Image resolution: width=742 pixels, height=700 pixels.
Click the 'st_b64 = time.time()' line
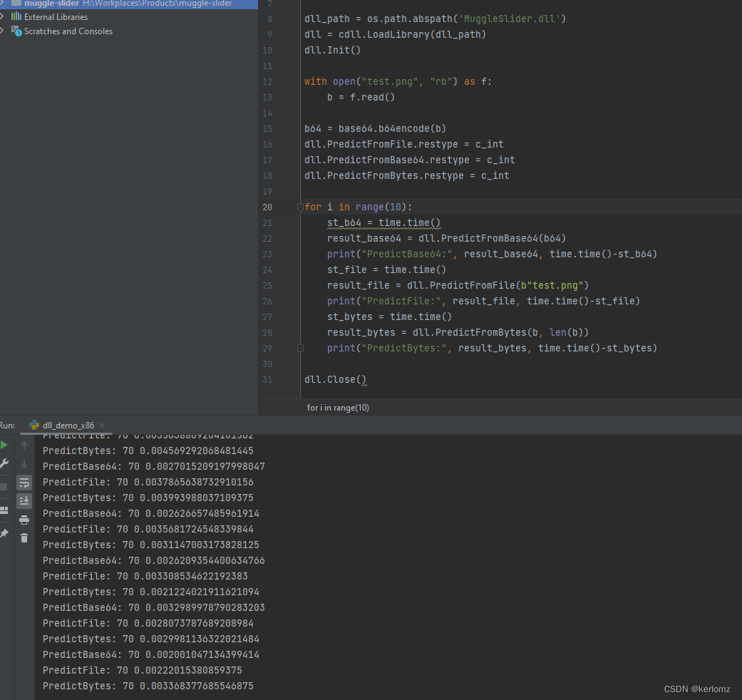(383, 222)
